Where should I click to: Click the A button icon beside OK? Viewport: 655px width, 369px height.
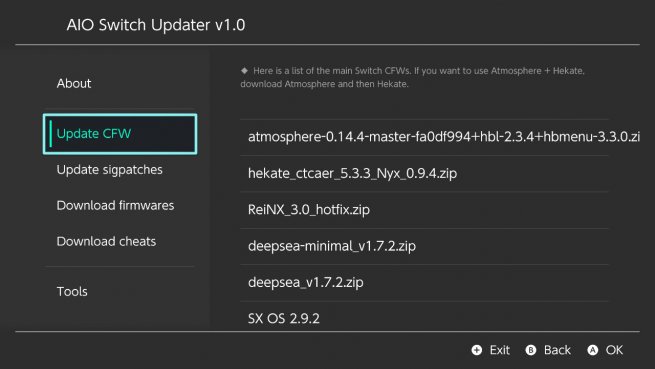[592, 350]
